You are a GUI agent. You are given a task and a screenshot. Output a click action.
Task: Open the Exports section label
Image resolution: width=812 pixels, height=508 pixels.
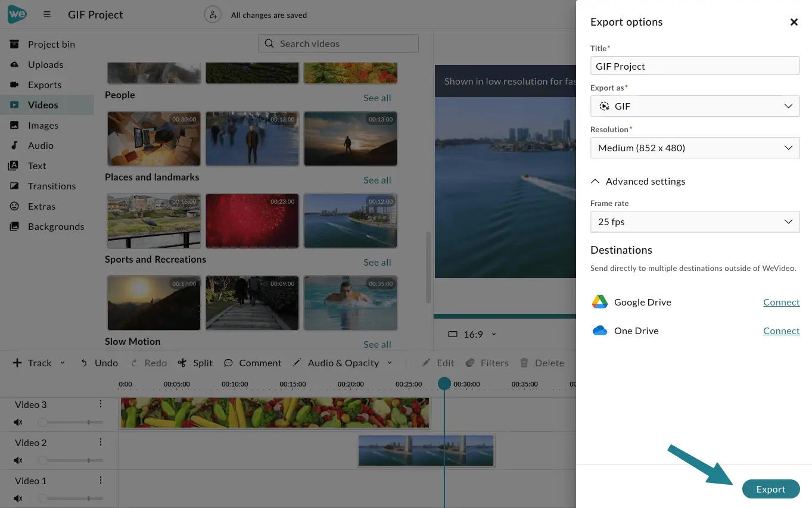click(x=45, y=85)
